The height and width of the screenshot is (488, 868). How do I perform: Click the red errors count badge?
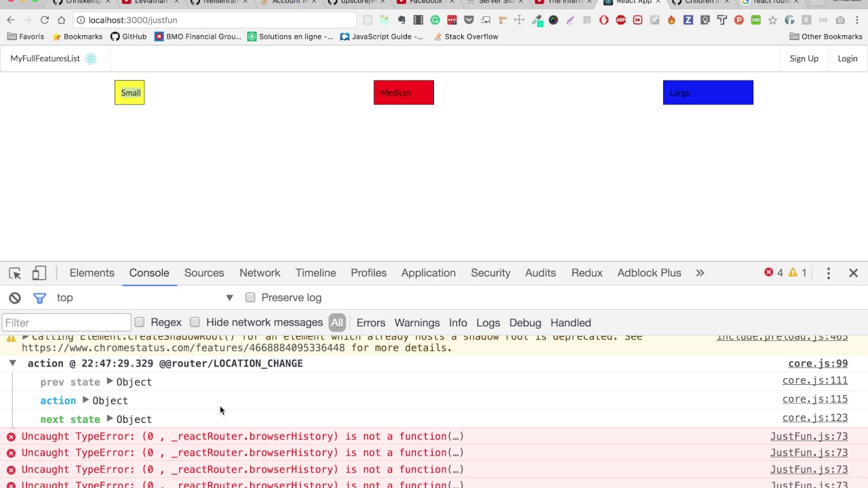click(774, 272)
